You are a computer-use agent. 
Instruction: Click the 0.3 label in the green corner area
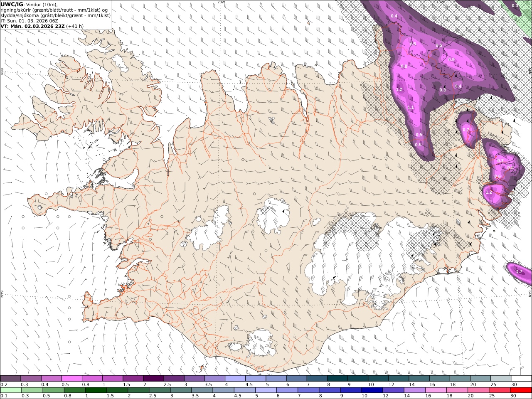(x=515, y=6)
